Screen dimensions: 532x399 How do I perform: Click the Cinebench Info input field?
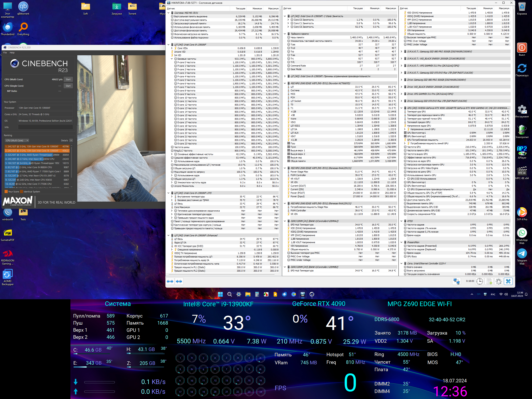pyautogui.click(x=45, y=127)
